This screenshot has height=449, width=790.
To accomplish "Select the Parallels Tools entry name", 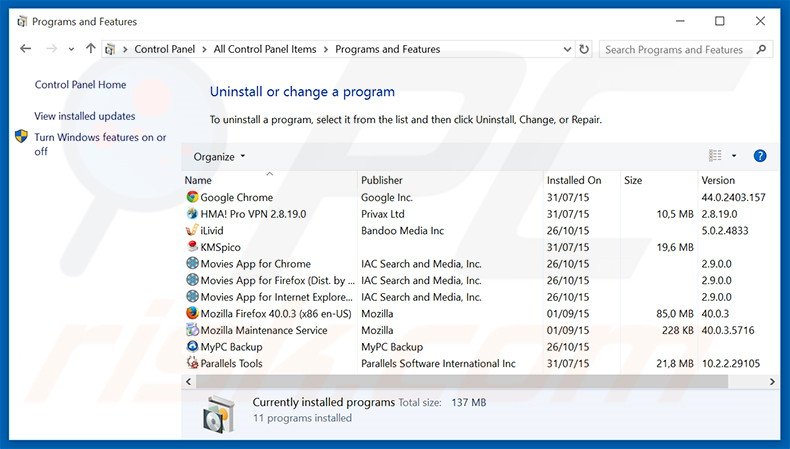I will pos(231,363).
